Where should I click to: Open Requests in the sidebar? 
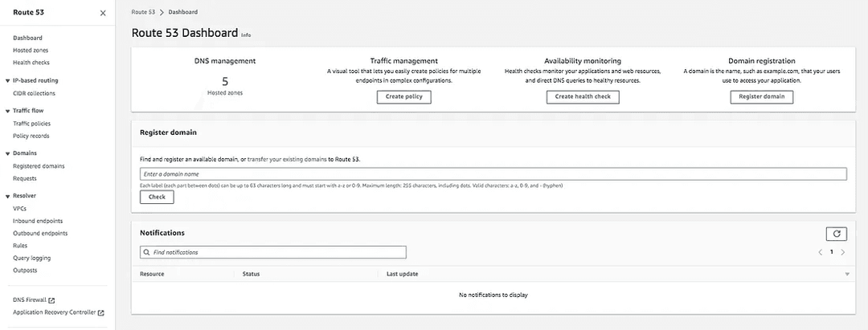point(25,178)
